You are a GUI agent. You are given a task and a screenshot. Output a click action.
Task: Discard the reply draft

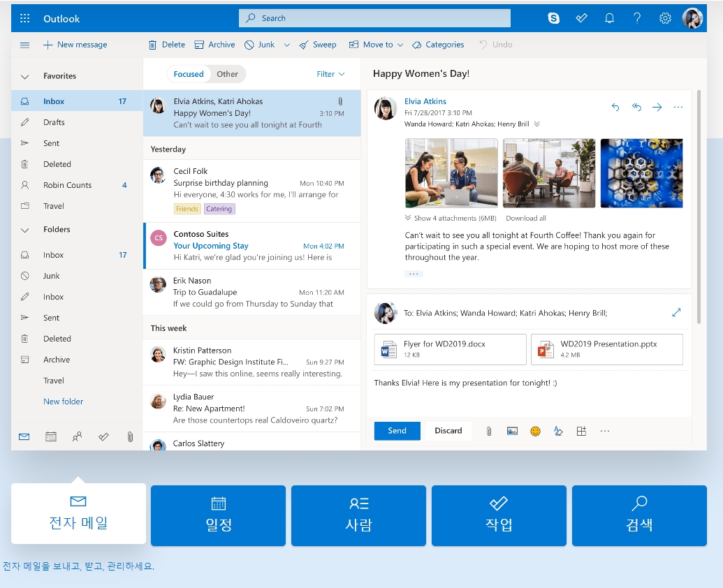[x=448, y=431]
